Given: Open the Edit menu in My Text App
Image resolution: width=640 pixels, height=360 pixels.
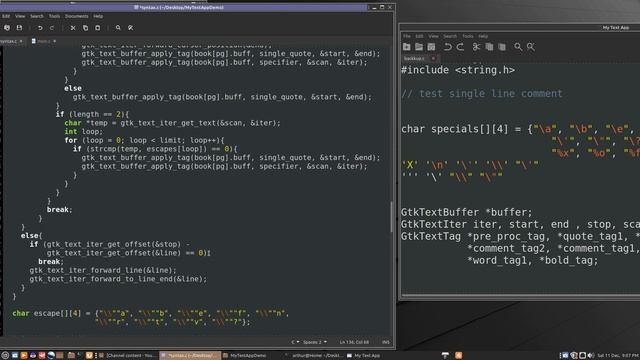Looking at the screenshot, I should (x=419, y=36).
